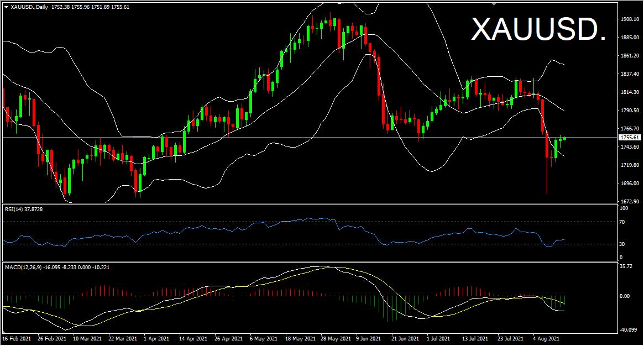The width and height of the screenshot is (644, 346).
Task: Click the current price tag 1755.61
Action: tap(630, 137)
